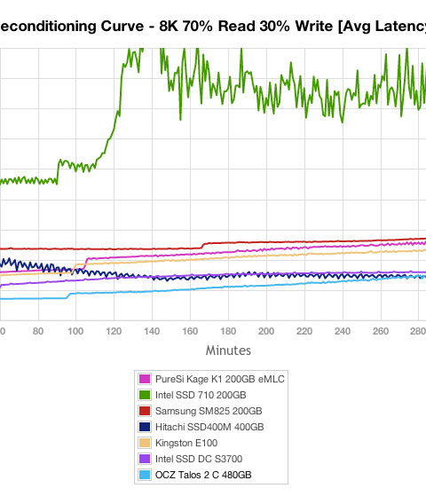The height and width of the screenshot is (504, 426).
Task: Click the magenta PureSi Kage K1 legend swatch
Action: pos(145,379)
